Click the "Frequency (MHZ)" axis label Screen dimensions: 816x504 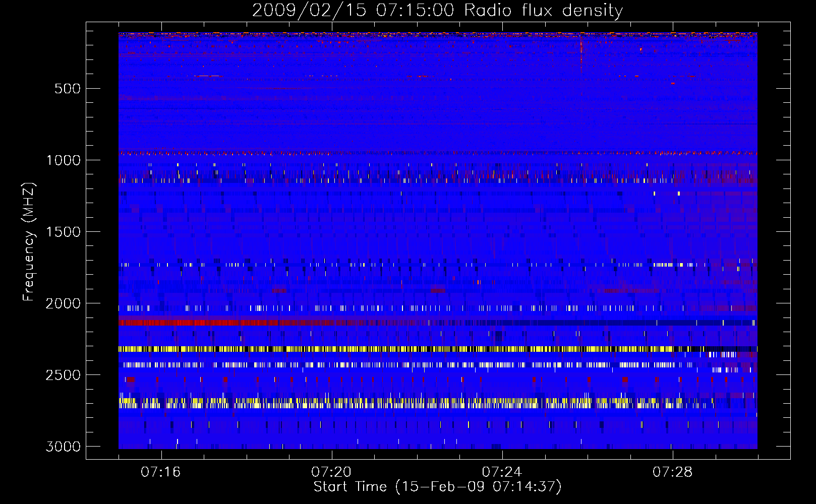(29, 242)
